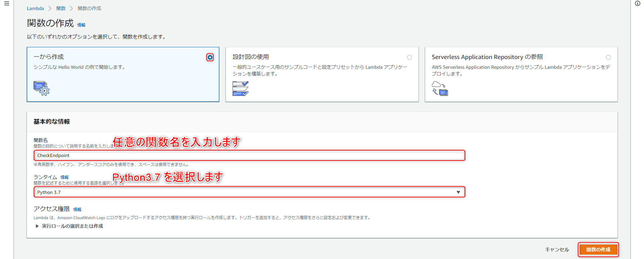The width and height of the screenshot is (644, 259).
Task: Click the 設計図の使用 card title
Action: pos(251,57)
